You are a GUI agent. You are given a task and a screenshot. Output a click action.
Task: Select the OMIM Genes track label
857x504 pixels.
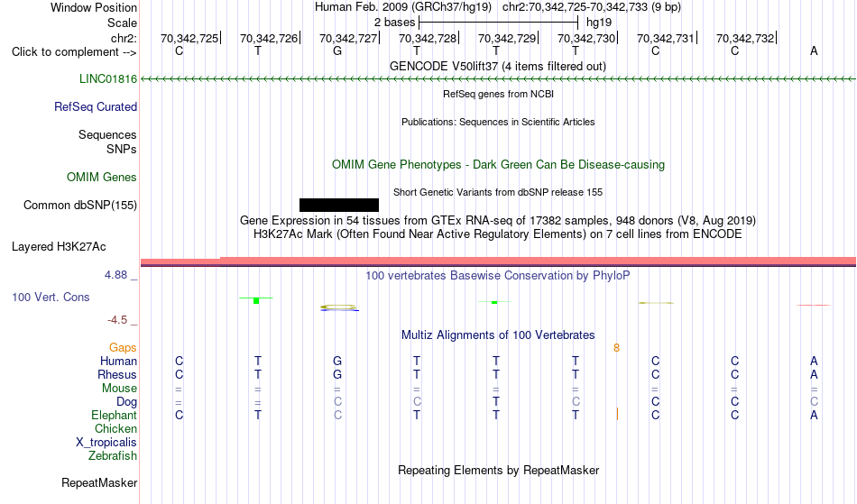click(102, 177)
